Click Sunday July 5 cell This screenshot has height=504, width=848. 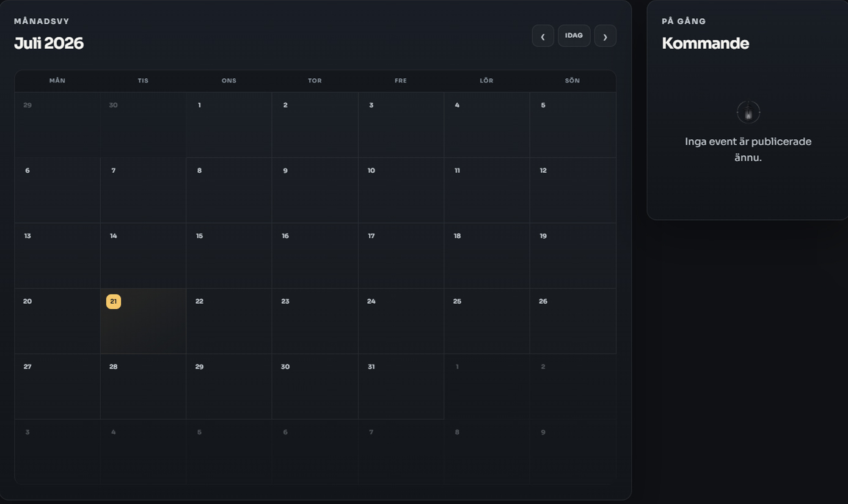click(573, 125)
